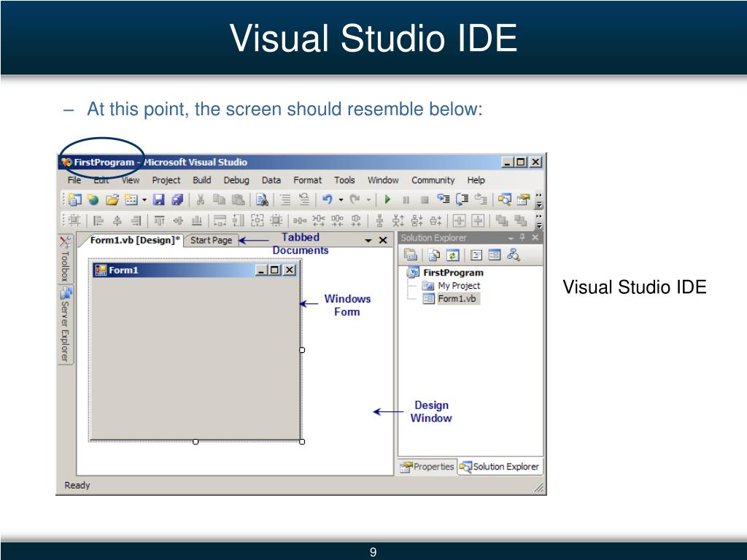Click the Break All pause icon
Screen dimensions: 747x560
(x=406, y=200)
